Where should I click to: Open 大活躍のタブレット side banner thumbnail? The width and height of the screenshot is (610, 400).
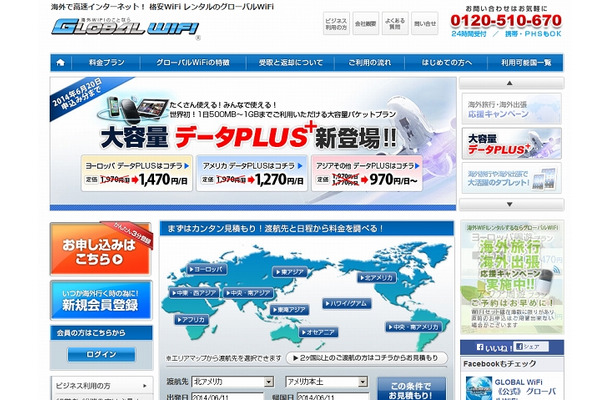(x=511, y=178)
